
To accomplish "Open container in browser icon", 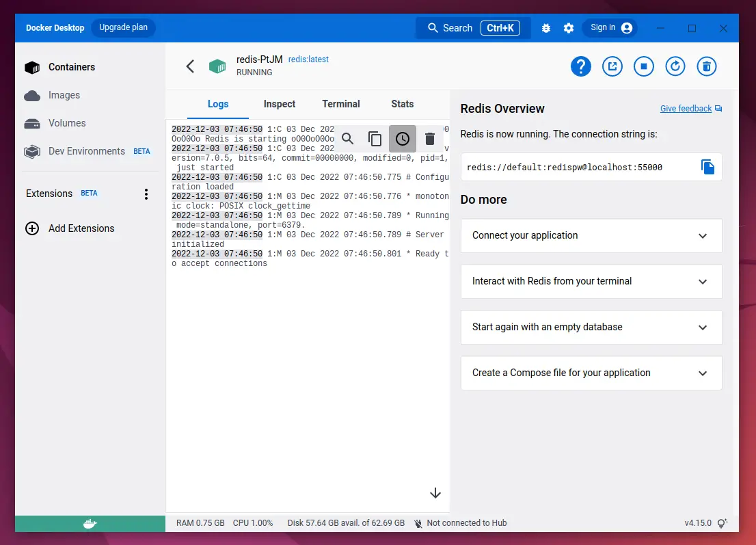I will point(612,66).
